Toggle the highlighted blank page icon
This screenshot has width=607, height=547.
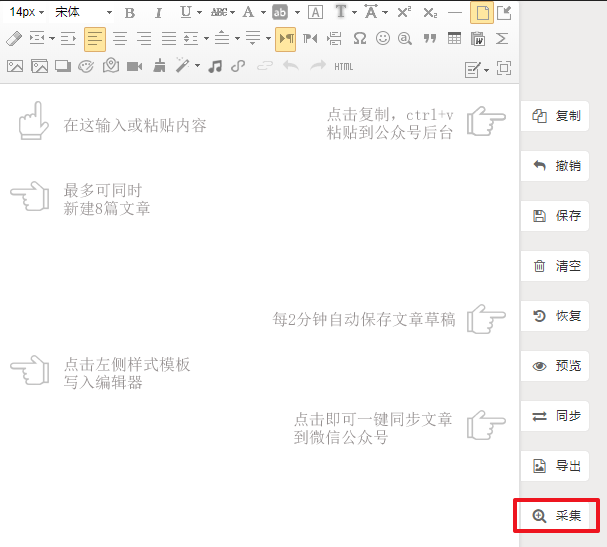[482, 13]
